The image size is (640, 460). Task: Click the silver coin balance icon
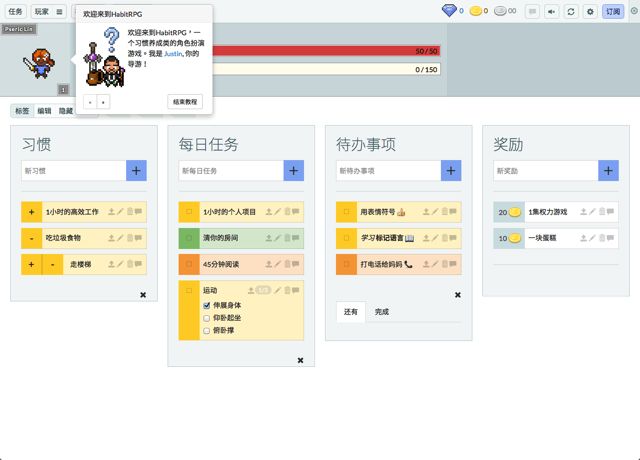point(500,11)
